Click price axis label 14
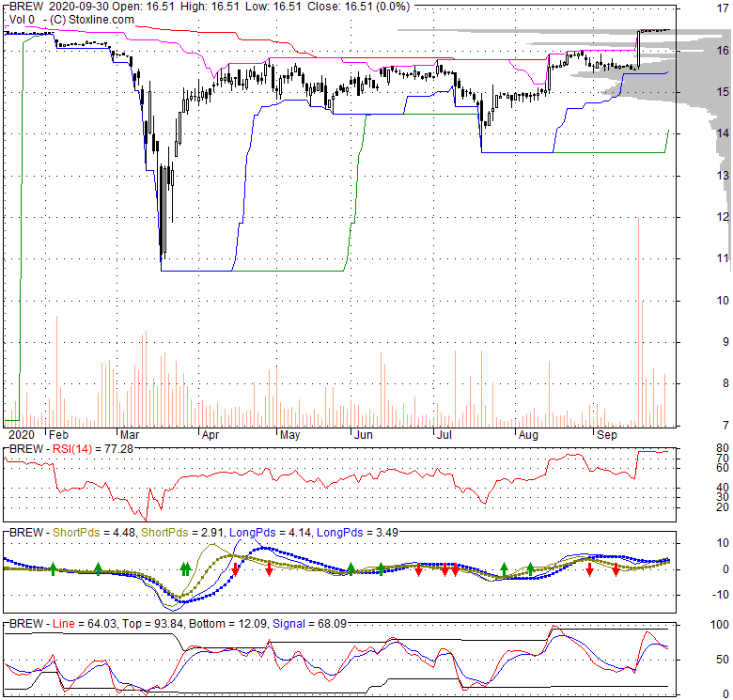 pos(723,133)
